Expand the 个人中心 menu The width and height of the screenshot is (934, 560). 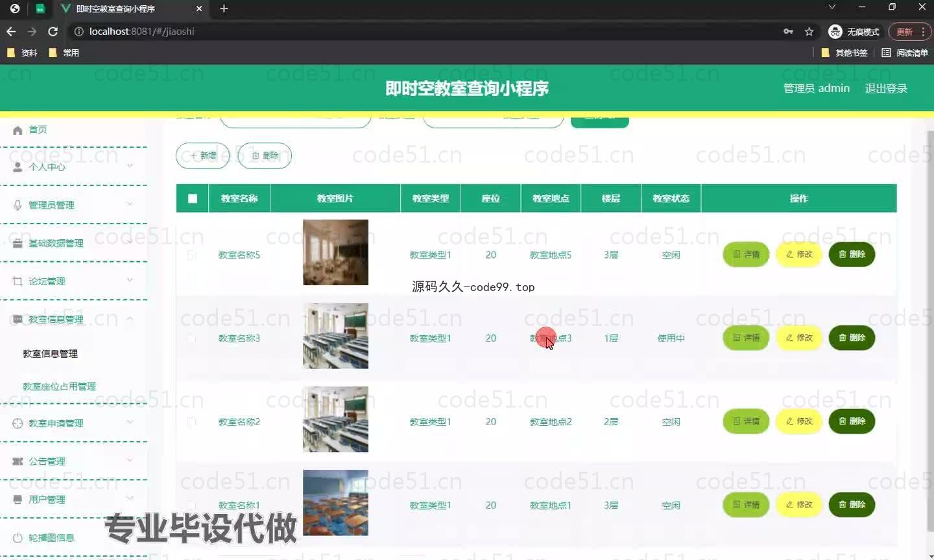click(x=73, y=167)
